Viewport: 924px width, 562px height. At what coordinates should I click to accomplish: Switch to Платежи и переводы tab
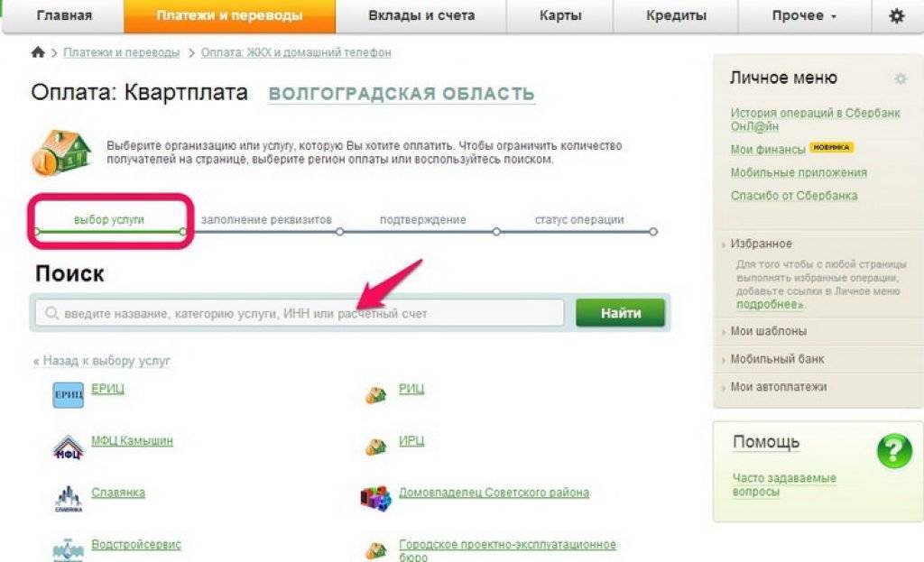pos(230,16)
